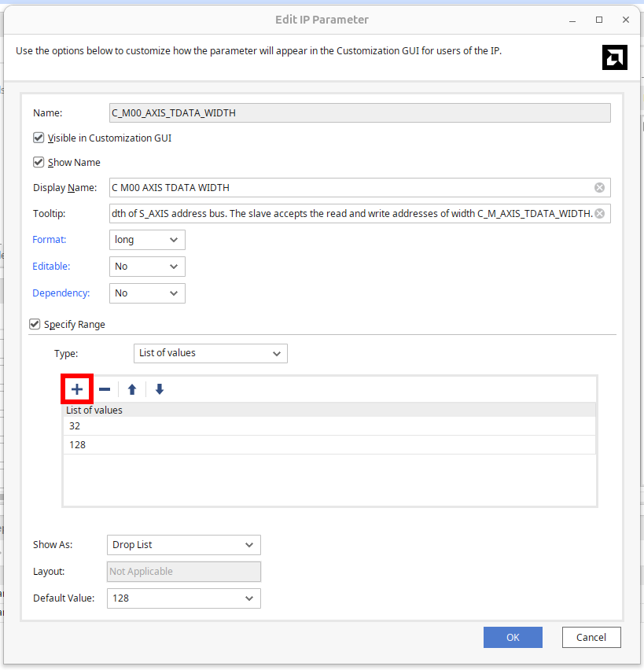
Task: Dismiss the dialog with Cancel
Action: point(591,637)
